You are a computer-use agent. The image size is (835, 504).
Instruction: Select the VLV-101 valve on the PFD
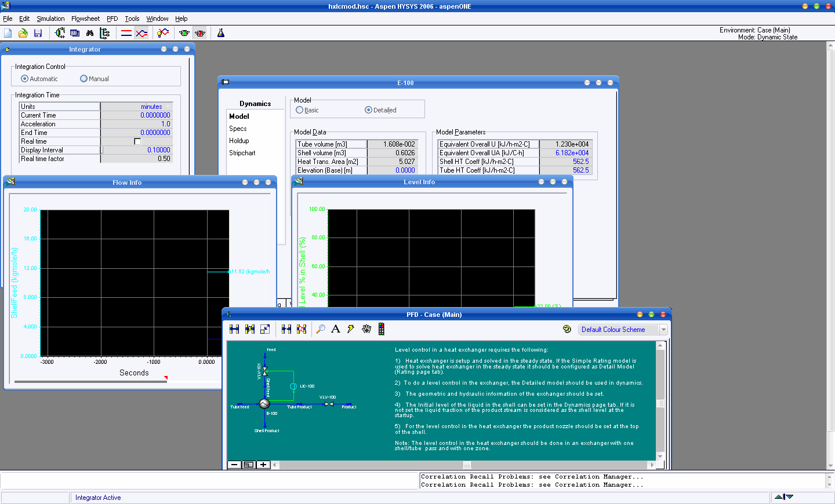(265, 371)
